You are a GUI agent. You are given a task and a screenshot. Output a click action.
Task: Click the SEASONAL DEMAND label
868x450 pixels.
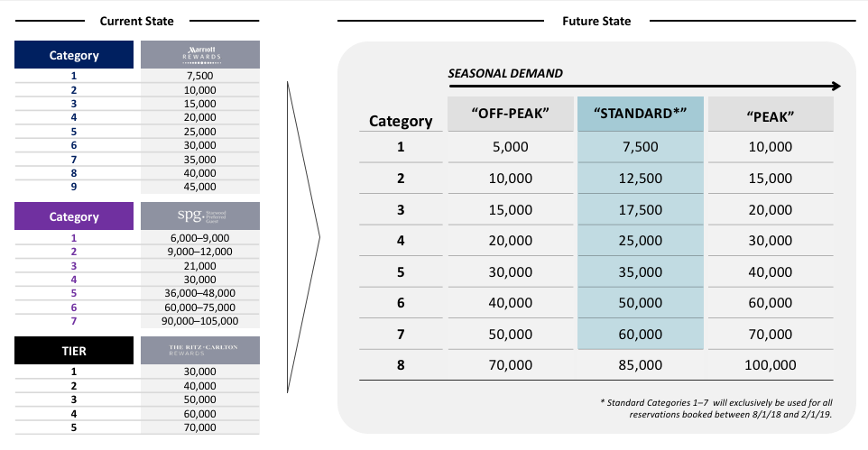pos(505,72)
